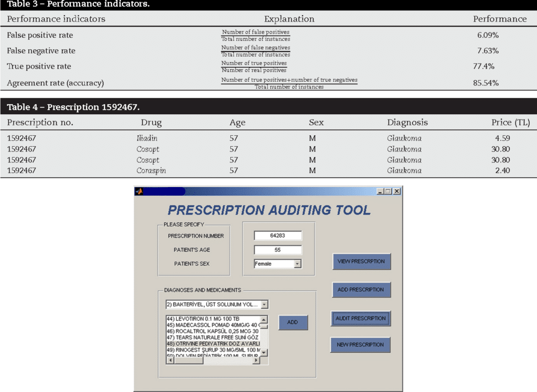The height and width of the screenshot is (392, 537).
Task: Focus the prescription number field containing 64283
Action: pos(277,236)
